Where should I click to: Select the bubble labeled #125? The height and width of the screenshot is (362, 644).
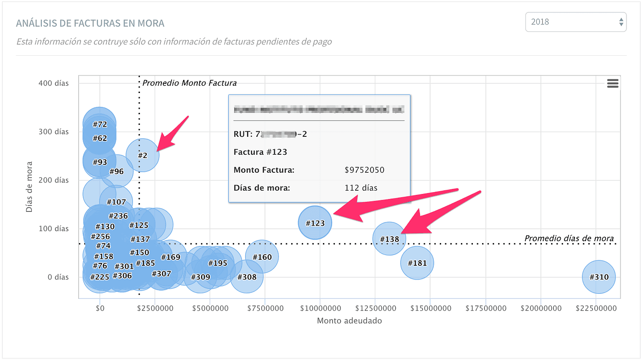tap(138, 225)
